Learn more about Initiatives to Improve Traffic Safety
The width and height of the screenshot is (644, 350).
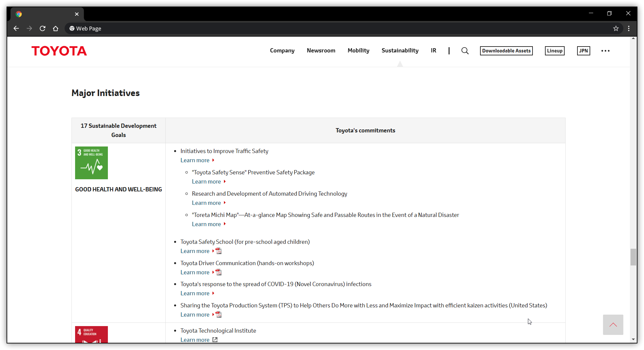[x=195, y=160]
